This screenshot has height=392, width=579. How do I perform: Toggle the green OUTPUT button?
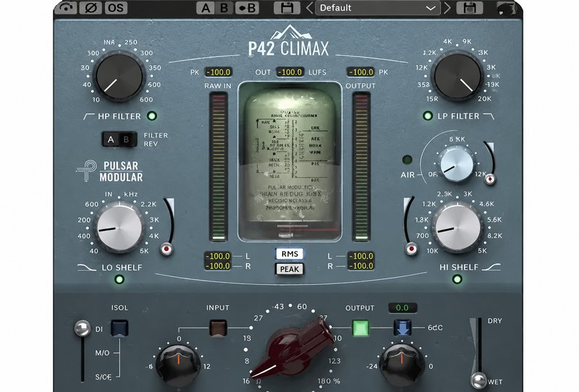360,328
